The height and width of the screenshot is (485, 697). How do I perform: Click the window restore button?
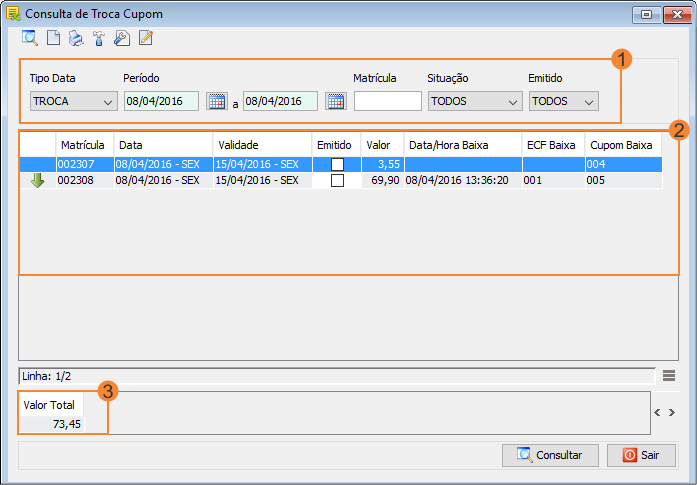pyautogui.click(x=646, y=15)
